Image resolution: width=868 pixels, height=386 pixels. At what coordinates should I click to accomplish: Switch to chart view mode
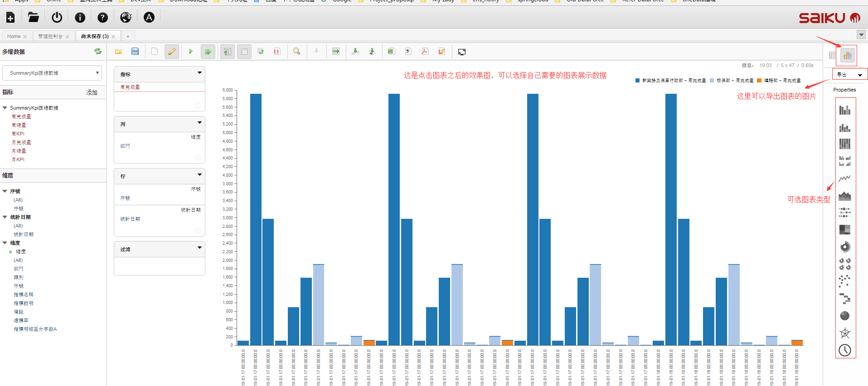coord(847,55)
